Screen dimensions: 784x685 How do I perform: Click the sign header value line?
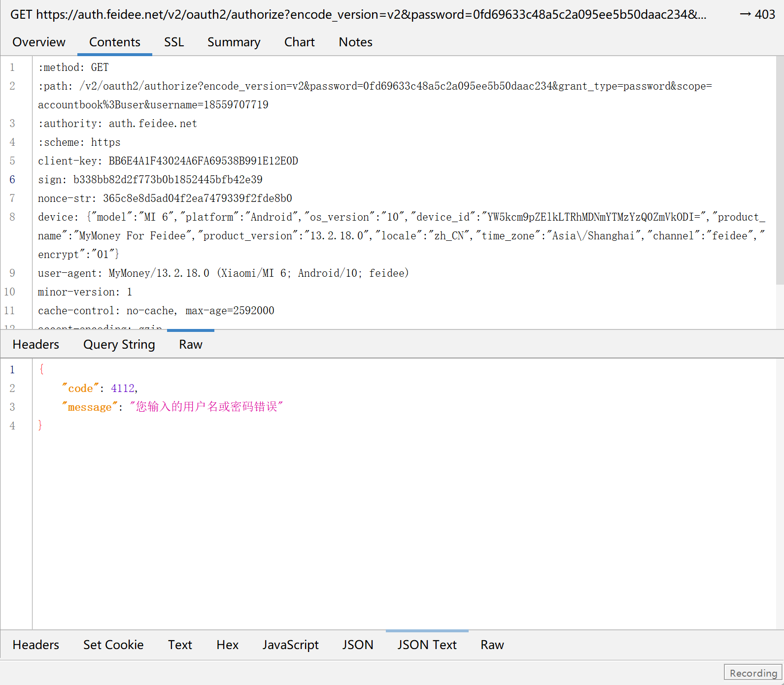point(150,180)
